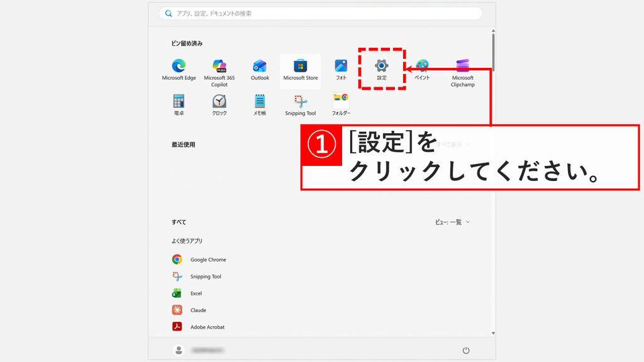Screen dimensions: 644x362
Task: Click the すべて section heading
Action: pos(179,222)
